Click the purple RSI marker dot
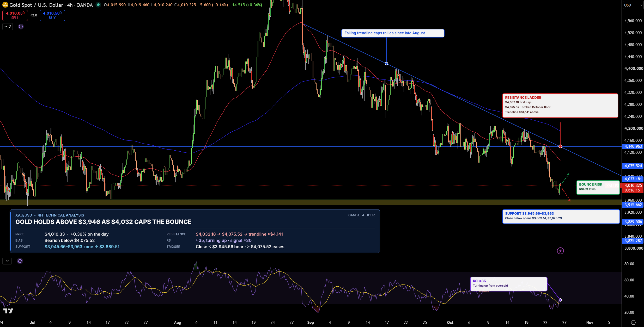 560,300
